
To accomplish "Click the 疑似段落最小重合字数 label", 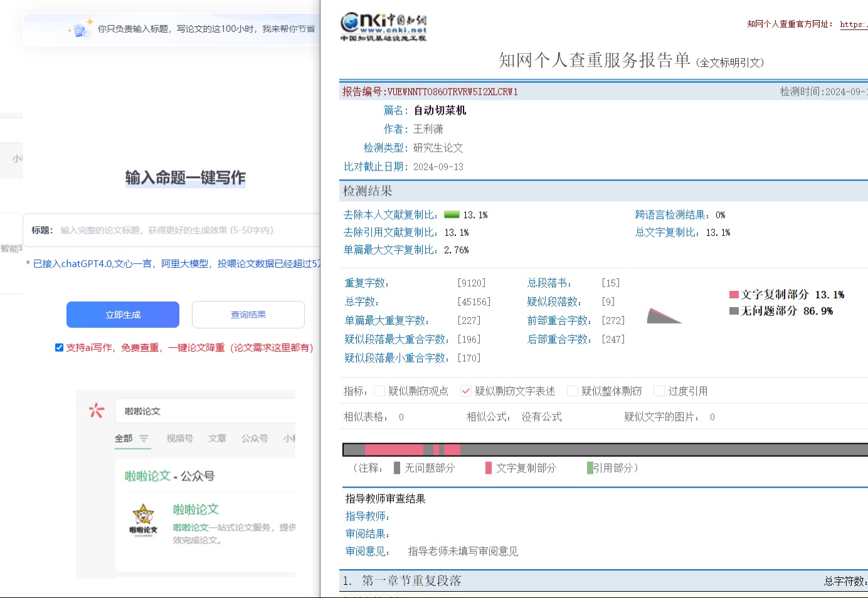I will [397, 359].
